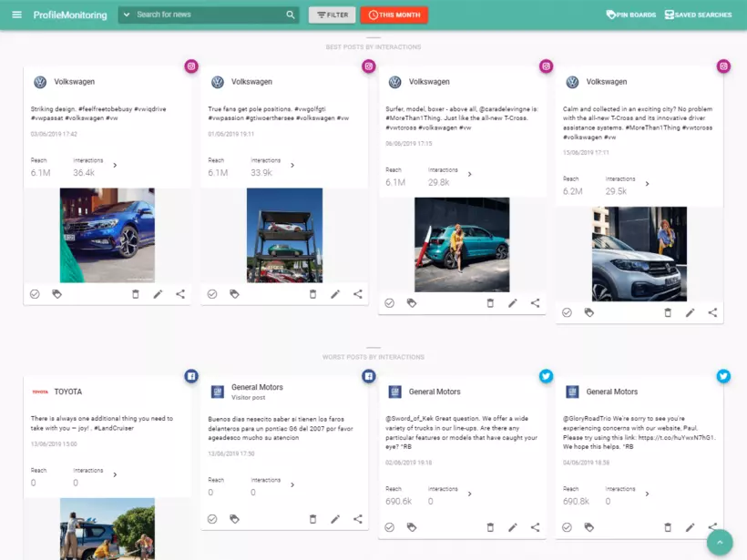Open the TOYOTA Land Cruiser beach photo
Image resolution: width=747 pixels, height=560 pixels.
(107, 529)
